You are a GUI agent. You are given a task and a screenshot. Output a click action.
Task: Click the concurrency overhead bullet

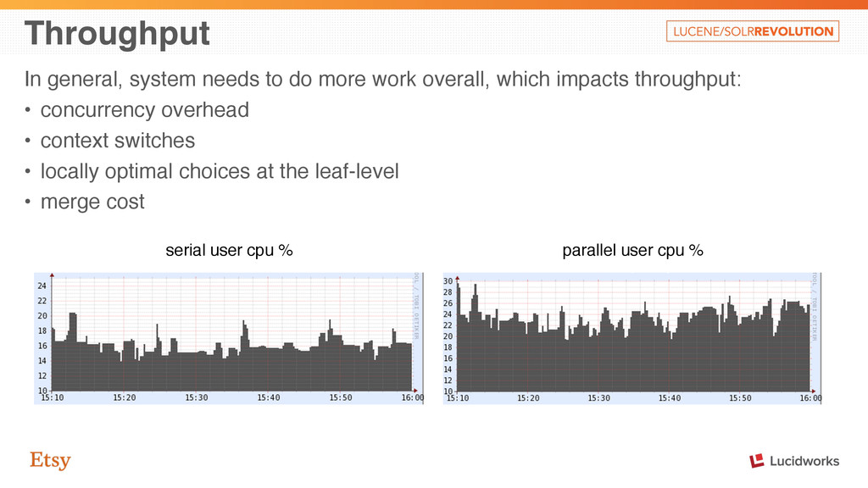[x=144, y=110]
